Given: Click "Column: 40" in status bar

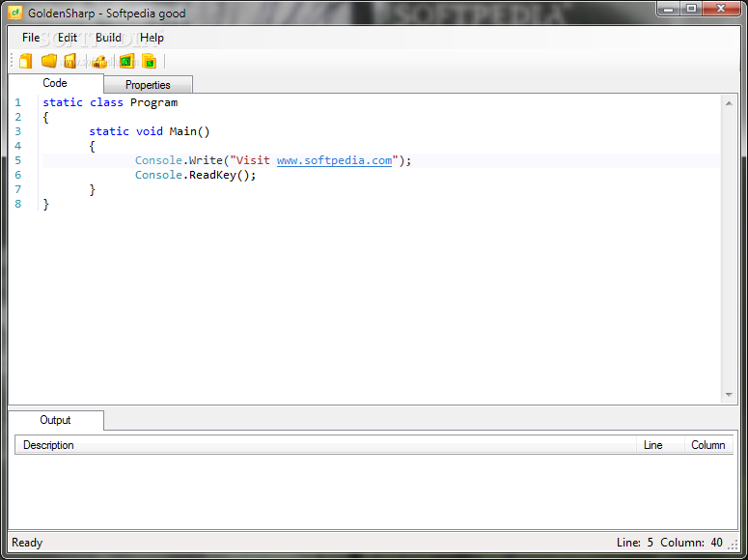Looking at the screenshot, I should [x=691, y=543].
